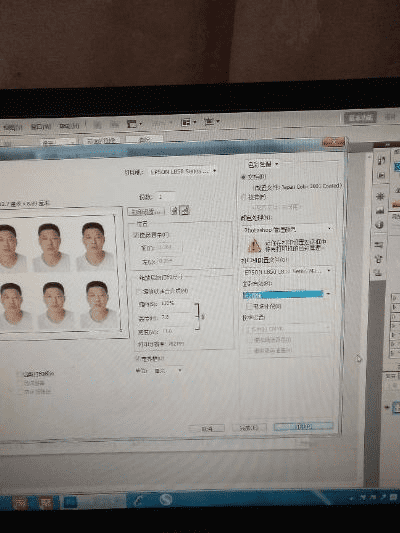Click the highlighted Print button

click(303, 426)
